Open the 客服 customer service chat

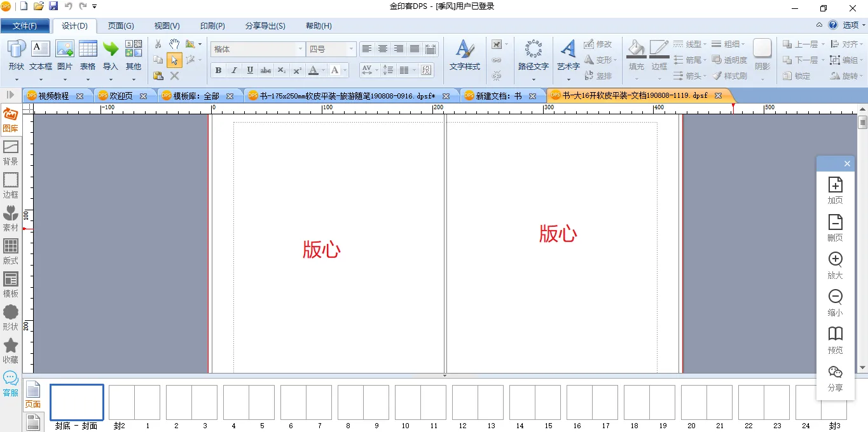[x=11, y=384]
